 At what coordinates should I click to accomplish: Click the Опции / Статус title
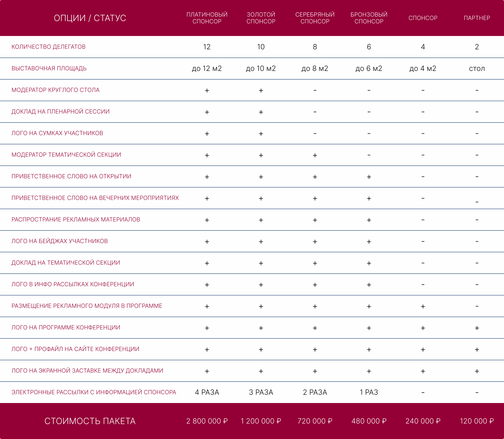pos(90,18)
